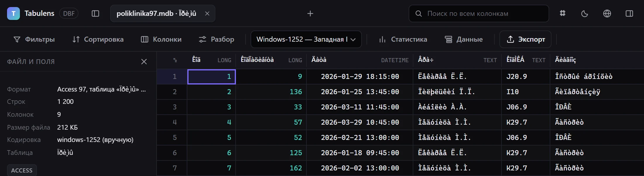This screenshot has height=176, width=644.
Task: Open the Статистика statistics view
Action: pyautogui.click(x=403, y=39)
